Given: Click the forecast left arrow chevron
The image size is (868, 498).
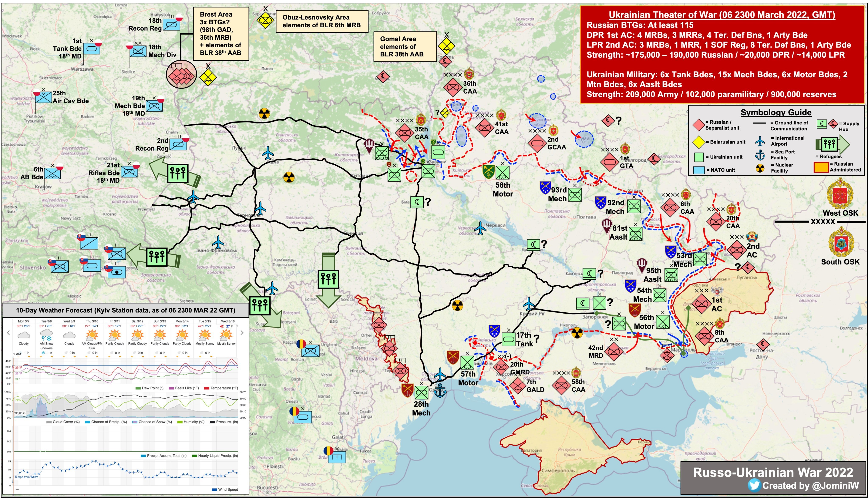Looking at the screenshot, I should point(8,332).
